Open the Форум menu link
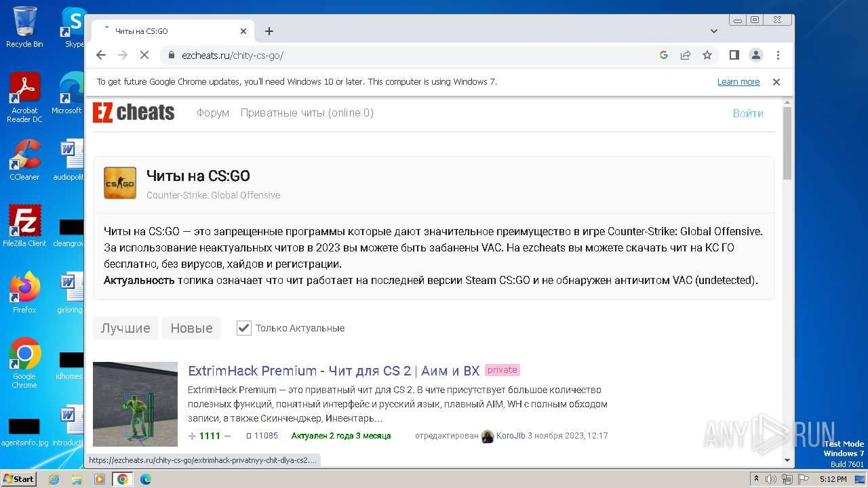This screenshot has width=868, height=488. (x=213, y=113)
